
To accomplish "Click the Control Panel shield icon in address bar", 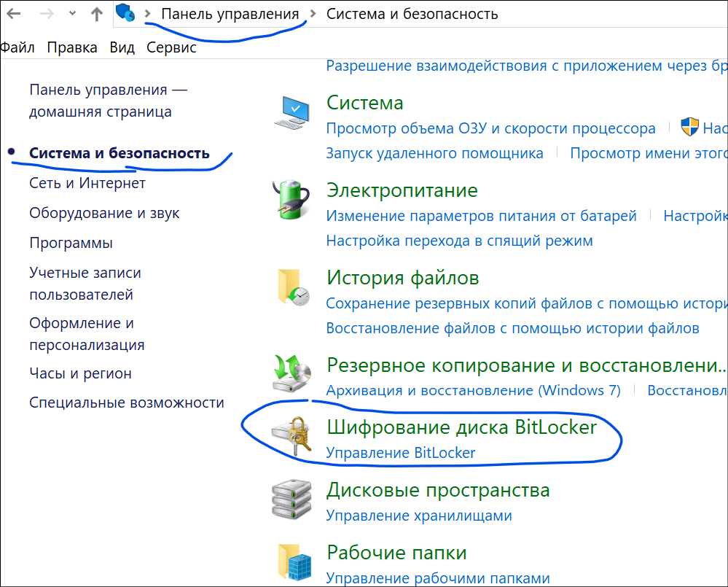I will tap(125, 13).
